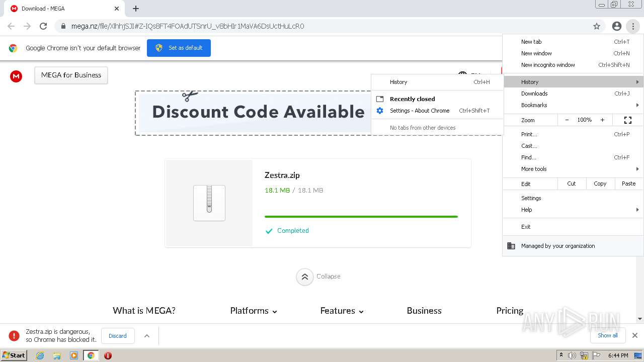Open media player from taskbar

74,355
